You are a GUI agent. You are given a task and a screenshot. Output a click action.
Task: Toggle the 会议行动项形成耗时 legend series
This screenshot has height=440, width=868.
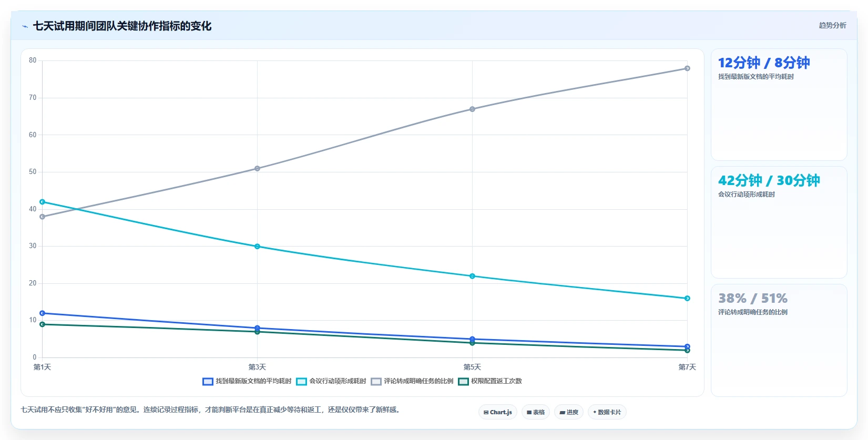click(331, 381)
